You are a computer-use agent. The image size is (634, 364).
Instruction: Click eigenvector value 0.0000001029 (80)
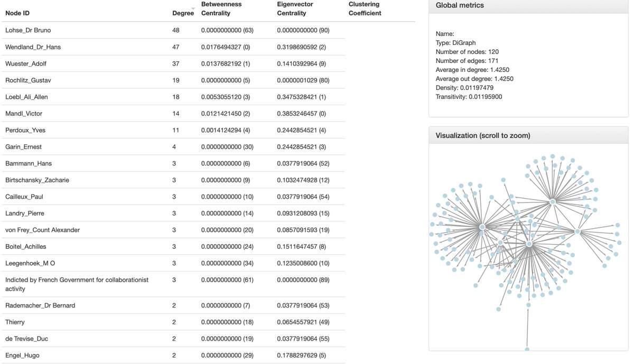pyautogui.click(x=303, y=80)
